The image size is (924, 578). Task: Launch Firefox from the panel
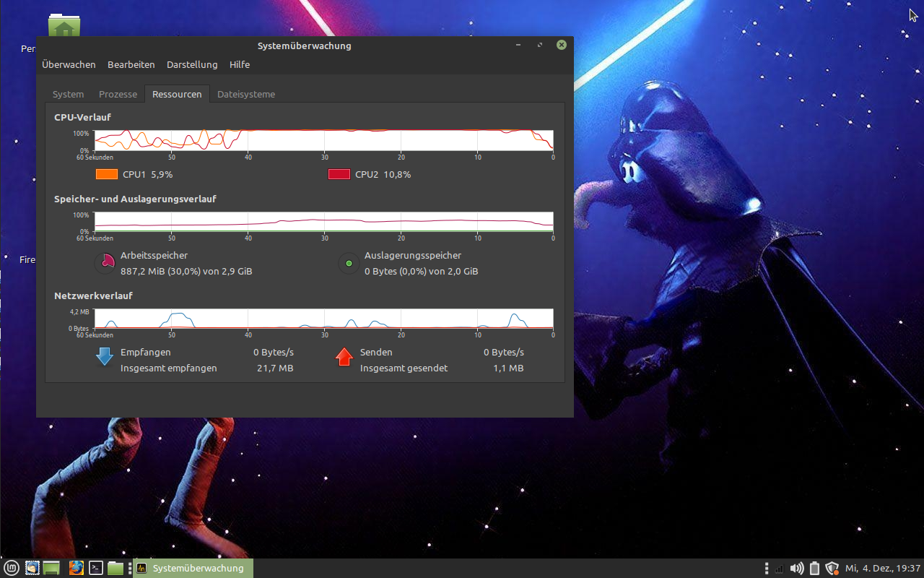77,568
